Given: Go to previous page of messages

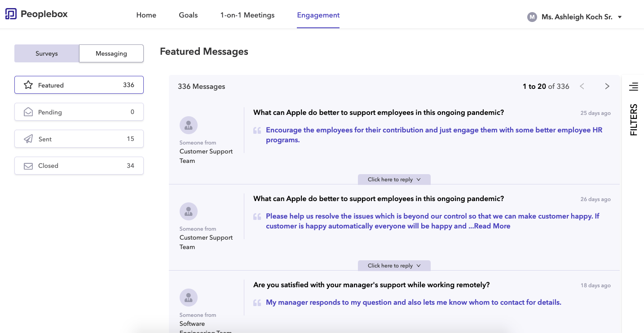Looking at the screenshot, I should pos(582,86).
